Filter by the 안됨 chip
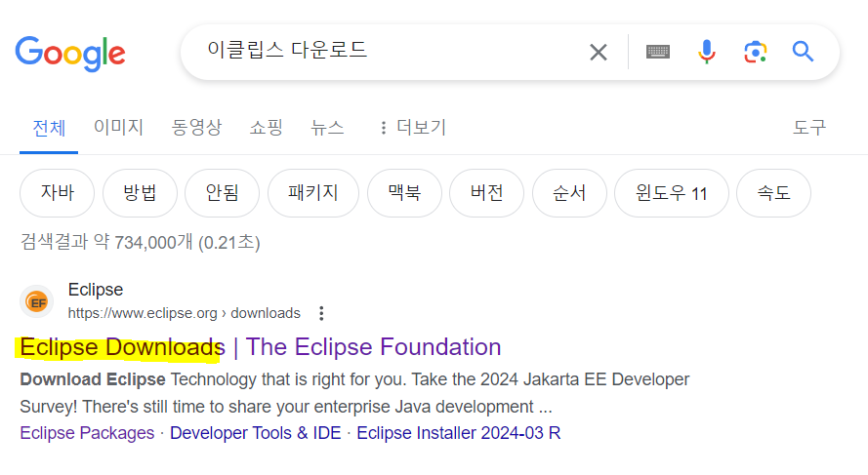868x475 pixels. pos(222,193)
